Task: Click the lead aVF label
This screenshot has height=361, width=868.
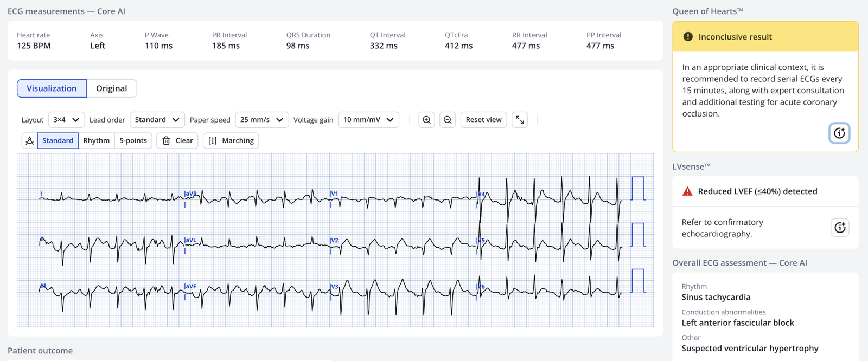Action: [190, 286]
